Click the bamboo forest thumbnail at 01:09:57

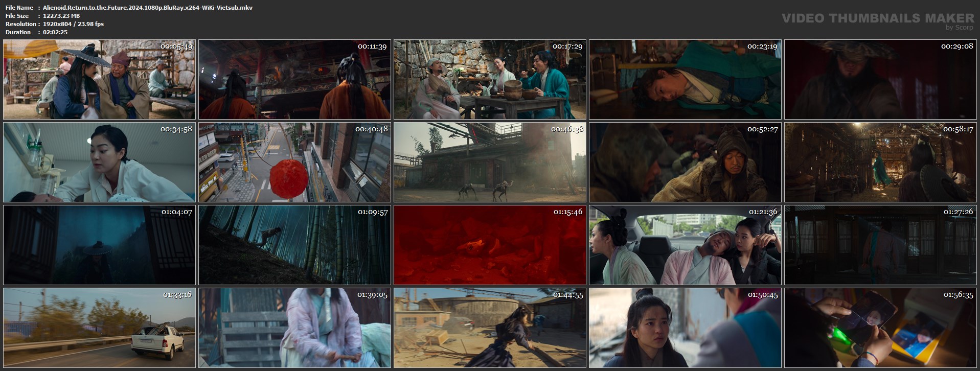294,245
